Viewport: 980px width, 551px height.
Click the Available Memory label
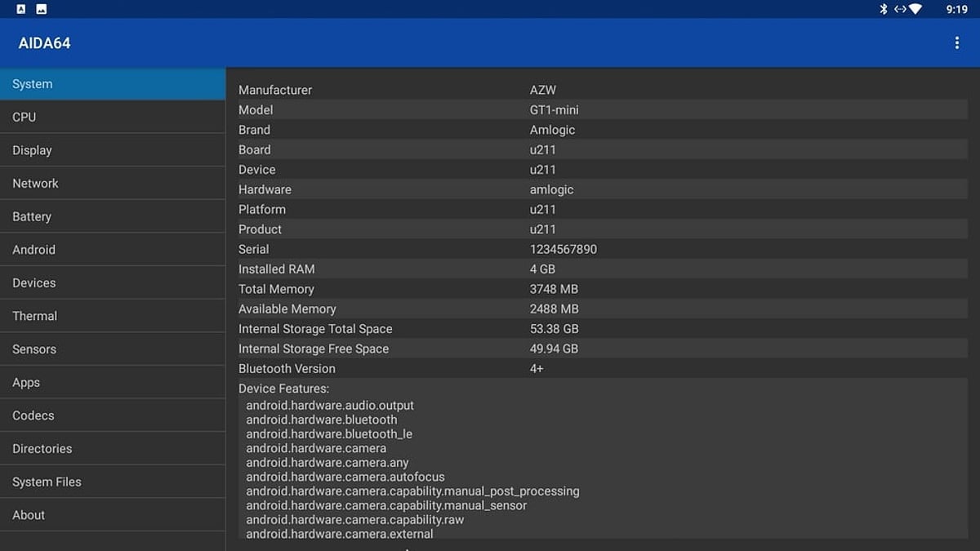(x=287, y=309)
